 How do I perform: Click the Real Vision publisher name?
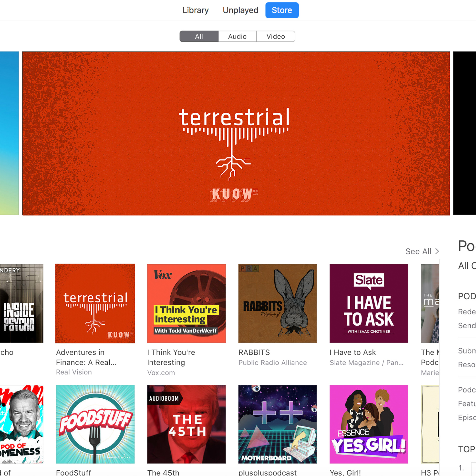click(x=74, y=372)
